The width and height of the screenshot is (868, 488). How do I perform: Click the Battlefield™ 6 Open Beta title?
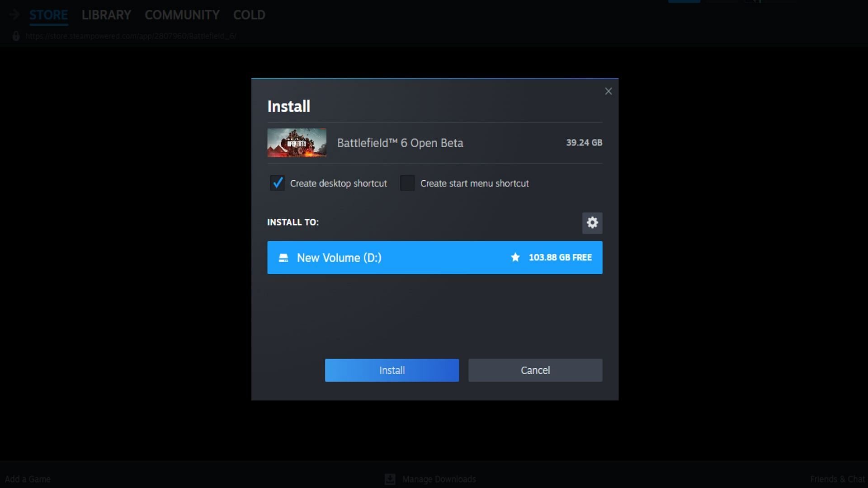pos(400,143)
